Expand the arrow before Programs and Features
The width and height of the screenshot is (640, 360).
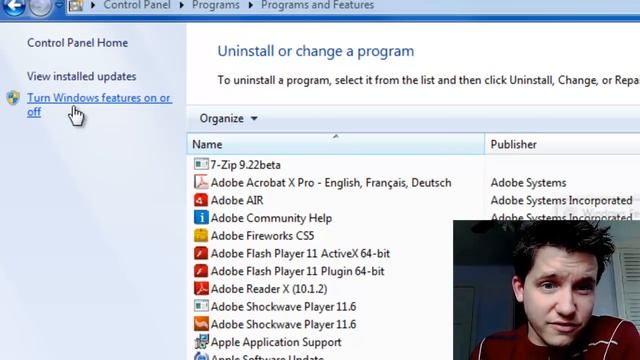pyautogui.click(x=251, y=6)
